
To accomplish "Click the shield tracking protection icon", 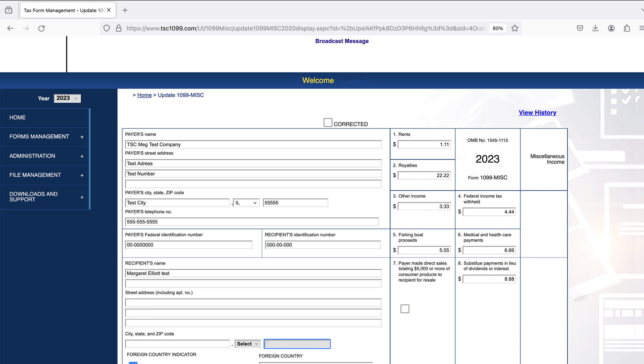I will 106,28.
